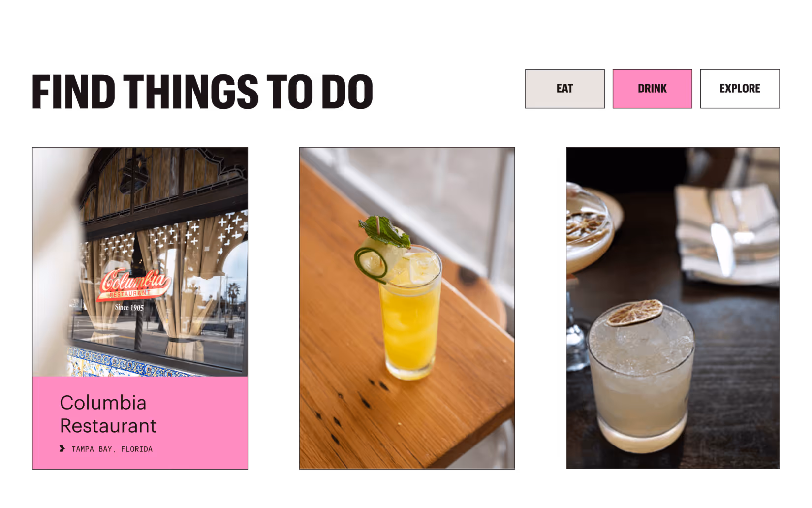
Task: Click the dried citrus slice atop iced drink
Action: (x=635, y=313)
